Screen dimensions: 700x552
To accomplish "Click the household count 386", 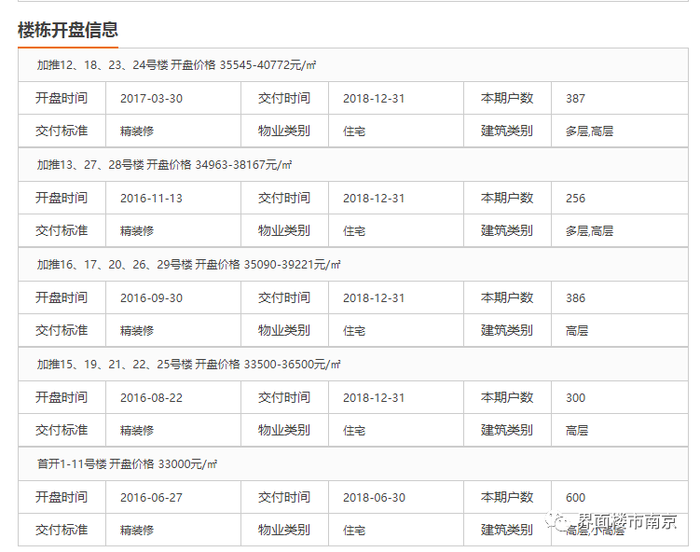I will point(575,298).
